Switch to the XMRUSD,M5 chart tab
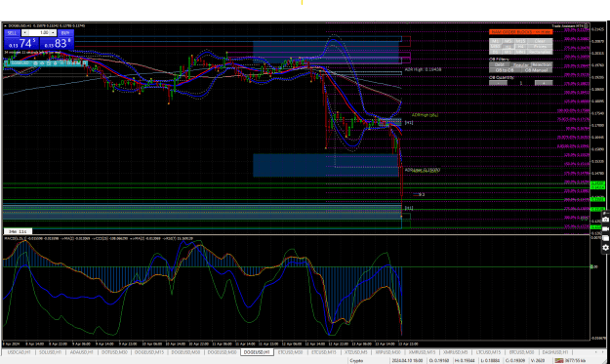This screenshot has width=610, height=364. coord(455,352)
